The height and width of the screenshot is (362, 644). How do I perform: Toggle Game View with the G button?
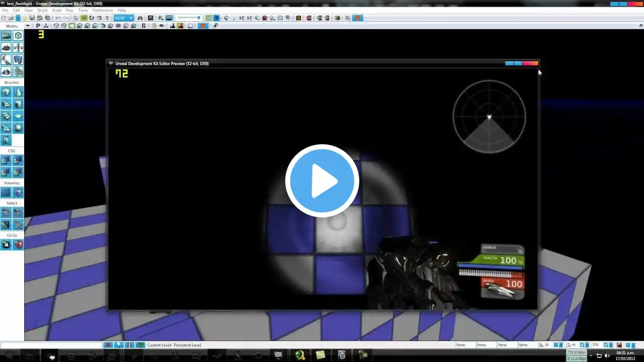pyautogui.click(x=144, y=26)
